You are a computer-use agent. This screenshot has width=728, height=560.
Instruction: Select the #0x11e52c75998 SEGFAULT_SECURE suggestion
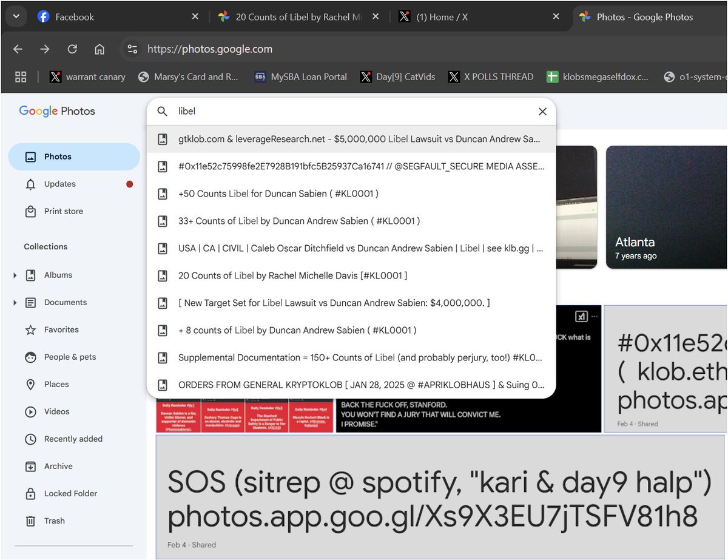(351, 166)
